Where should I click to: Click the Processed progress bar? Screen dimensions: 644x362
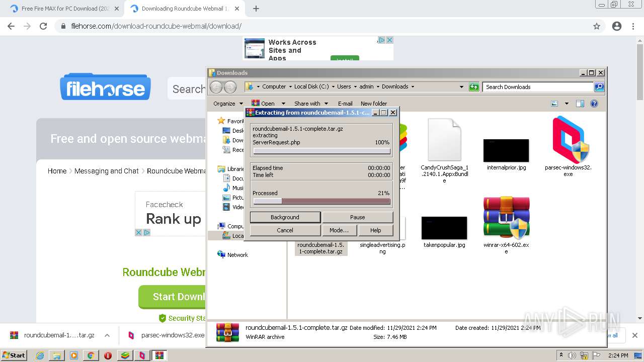click(x=321, y=201)
